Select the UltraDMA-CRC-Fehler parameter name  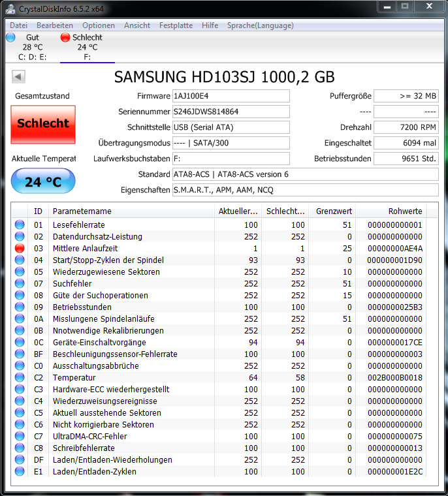(x=90, y=436)
